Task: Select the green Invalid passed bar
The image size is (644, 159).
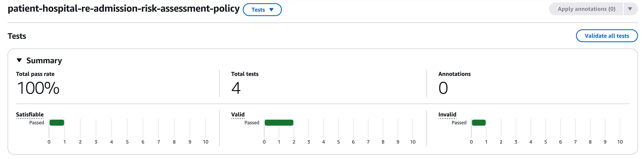Action: 478,123
